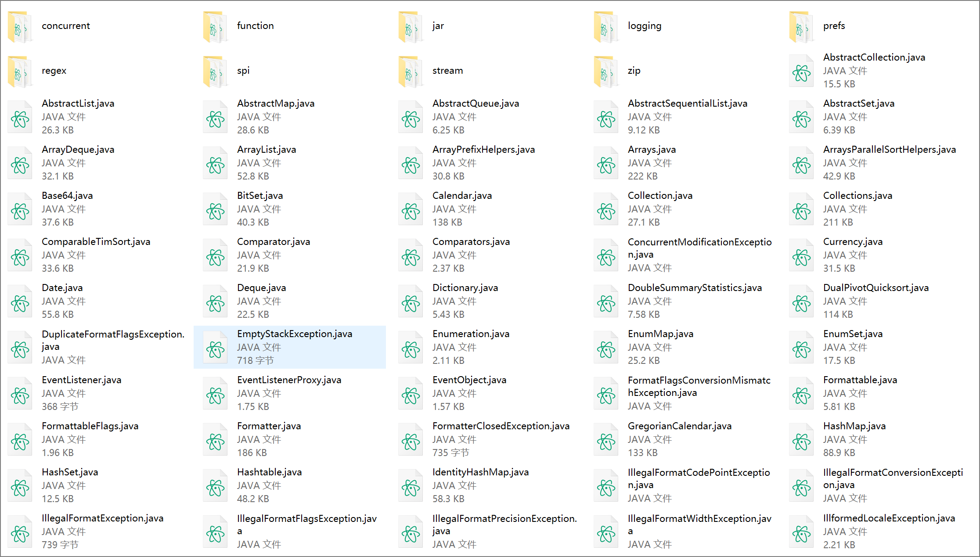The width and height of the screenshot is (980, 557).
Task: Click the Date.java file icon
Action: click(20, 301)
